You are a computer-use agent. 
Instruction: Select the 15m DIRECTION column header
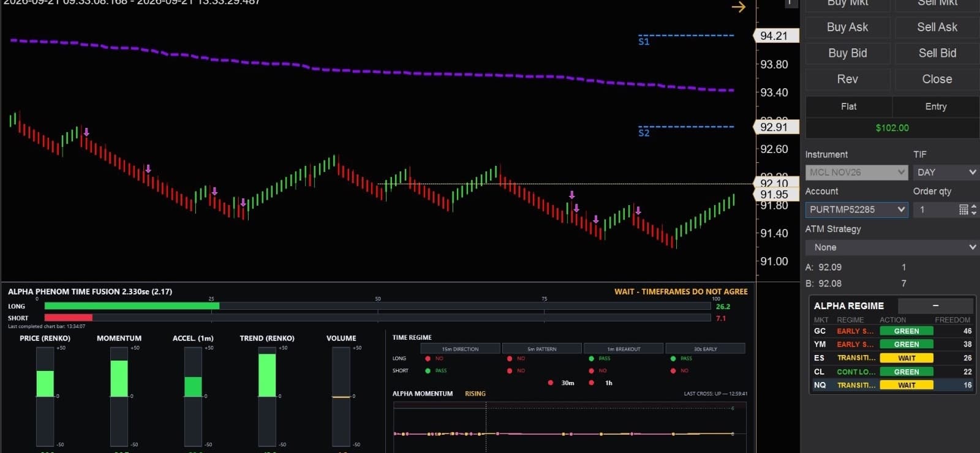tap(460, 348)
